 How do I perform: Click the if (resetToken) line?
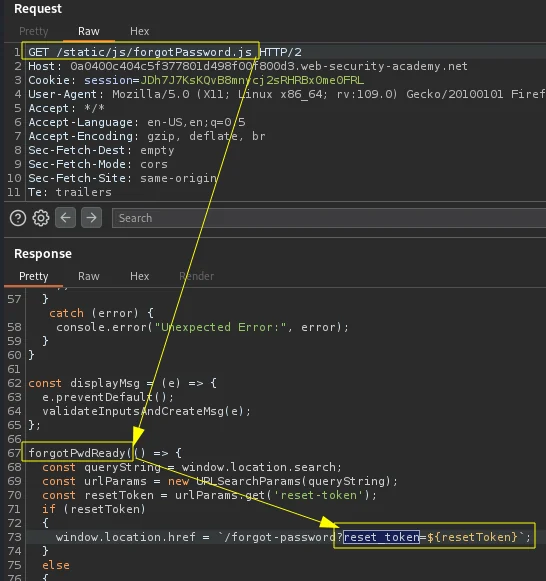(94, 509)
